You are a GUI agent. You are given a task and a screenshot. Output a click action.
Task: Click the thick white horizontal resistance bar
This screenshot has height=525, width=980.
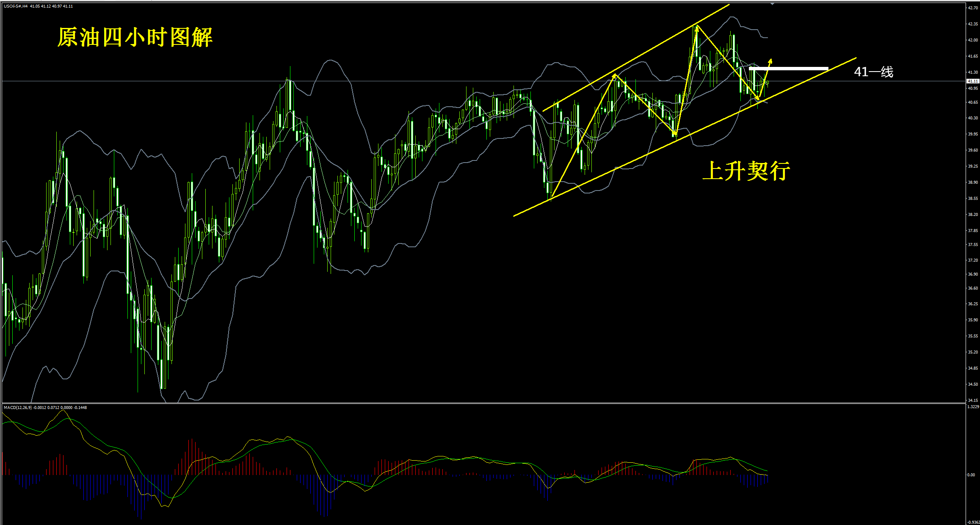tap(789, 69)
